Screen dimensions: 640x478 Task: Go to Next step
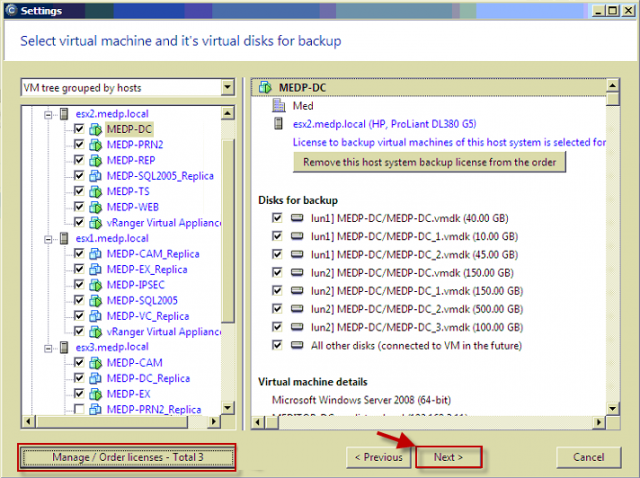pyautogui.click(x=449, y=457)
